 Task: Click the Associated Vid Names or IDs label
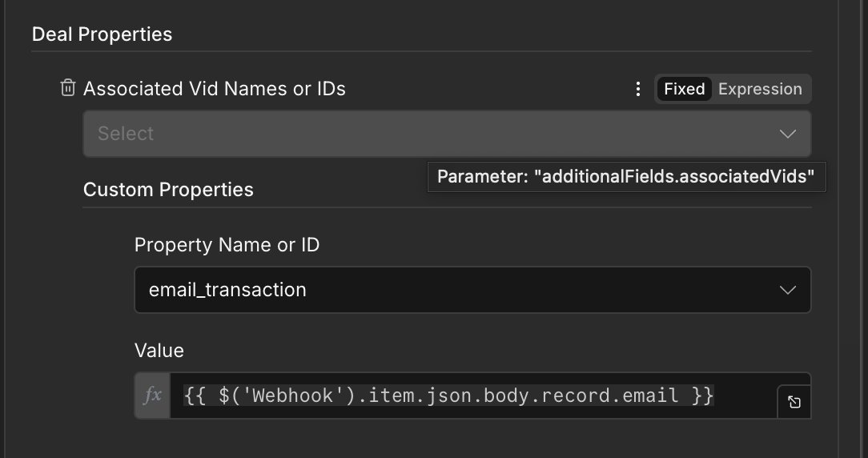click(215, 89)
